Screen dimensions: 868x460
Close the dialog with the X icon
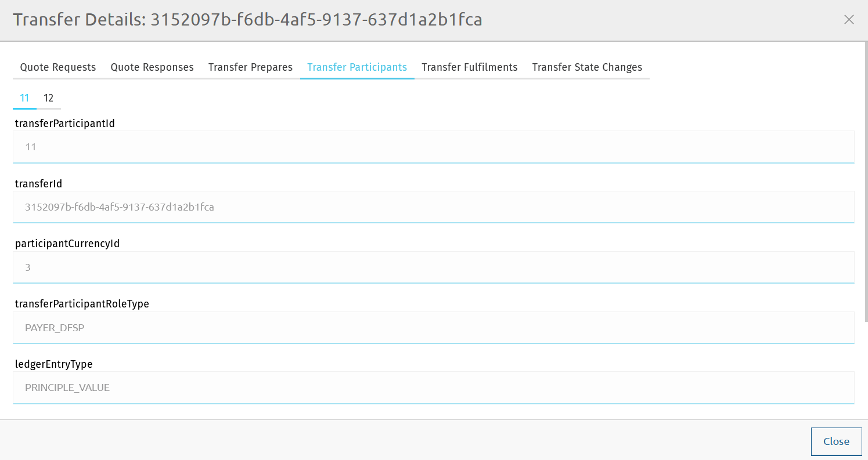848,20
